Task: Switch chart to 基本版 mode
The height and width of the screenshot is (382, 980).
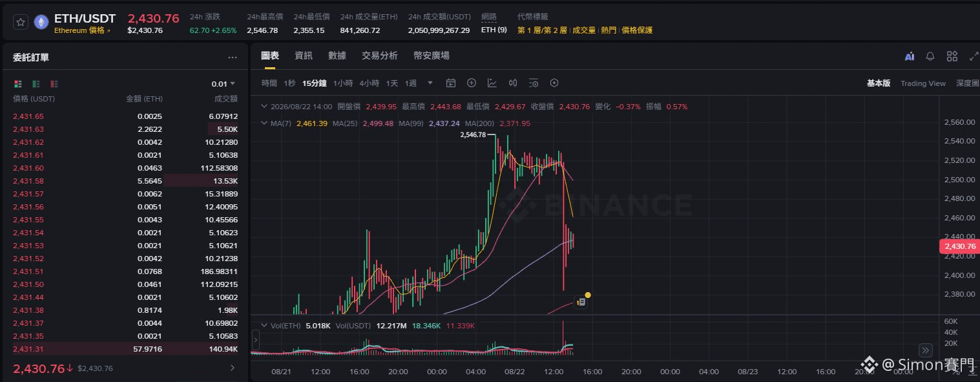Action: click(879, 83)
